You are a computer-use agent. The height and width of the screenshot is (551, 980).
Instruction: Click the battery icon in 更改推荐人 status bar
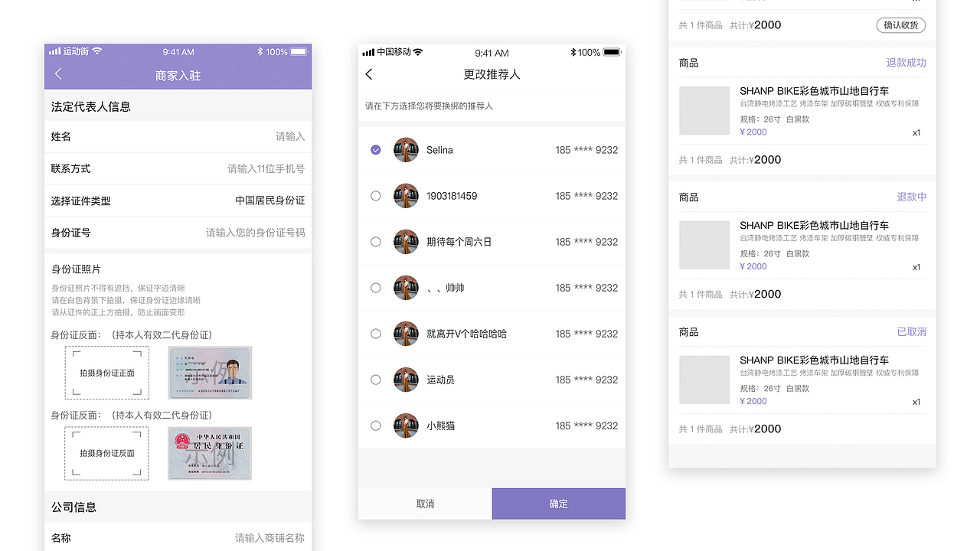pos(612,52)
